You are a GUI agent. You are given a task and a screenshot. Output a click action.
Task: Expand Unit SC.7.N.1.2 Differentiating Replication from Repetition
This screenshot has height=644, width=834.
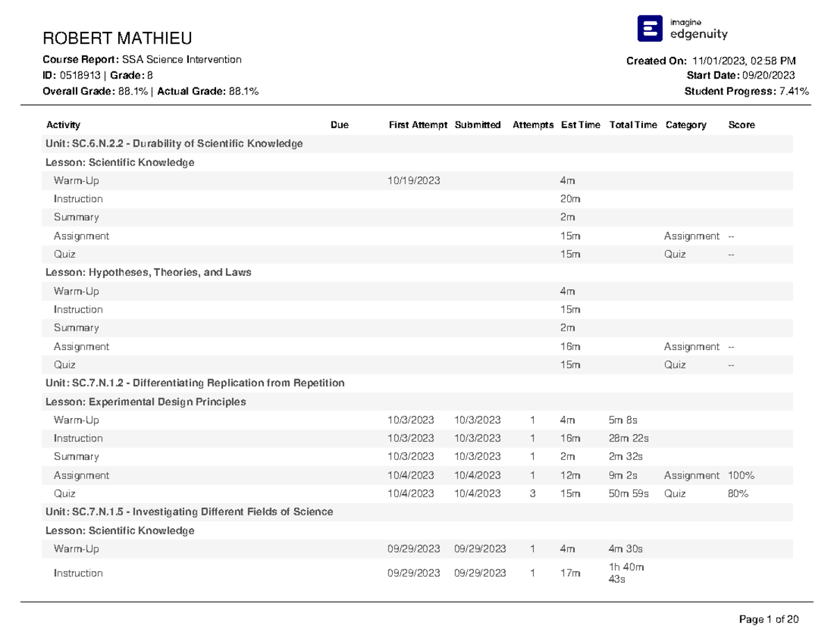pyautogui.click(x=195, y=383)
